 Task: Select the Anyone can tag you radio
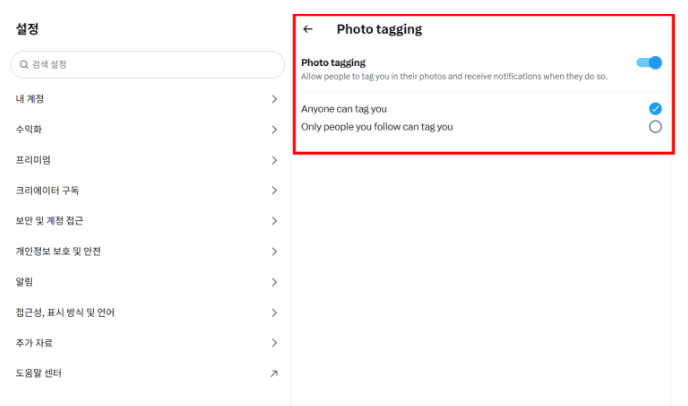point(655,108)
